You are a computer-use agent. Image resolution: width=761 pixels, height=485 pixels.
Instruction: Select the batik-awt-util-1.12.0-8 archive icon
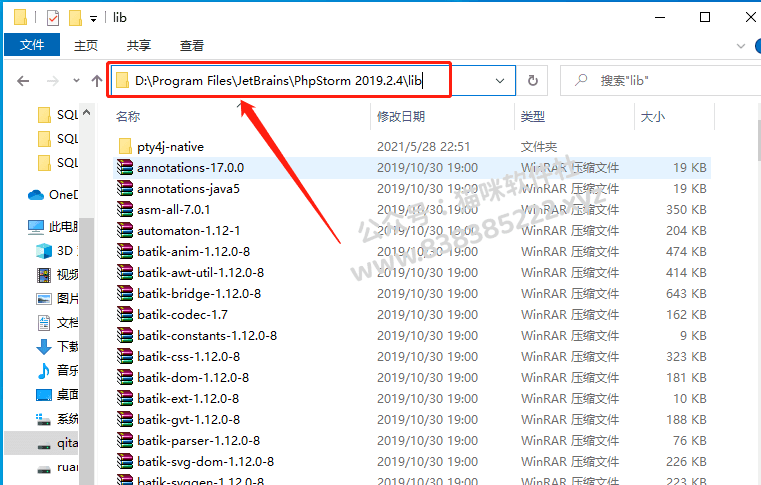[x=125, y=272]
